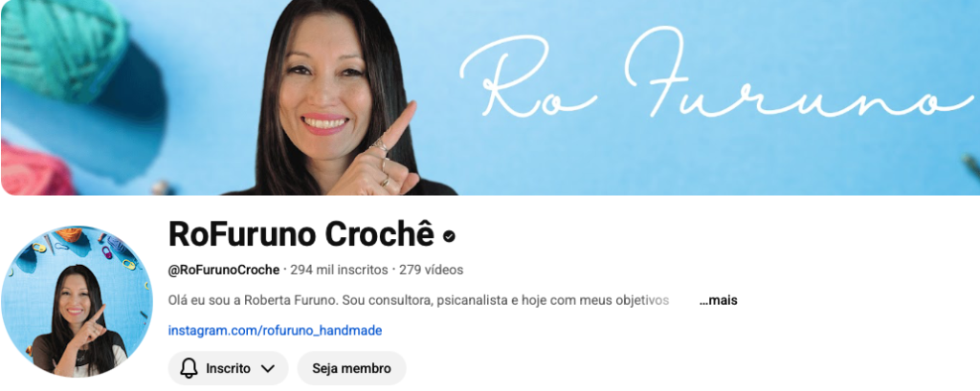Expand the Inscrito dropdown chevron
980x391 pixels.
pyautogui.click(x=268, y=368)
